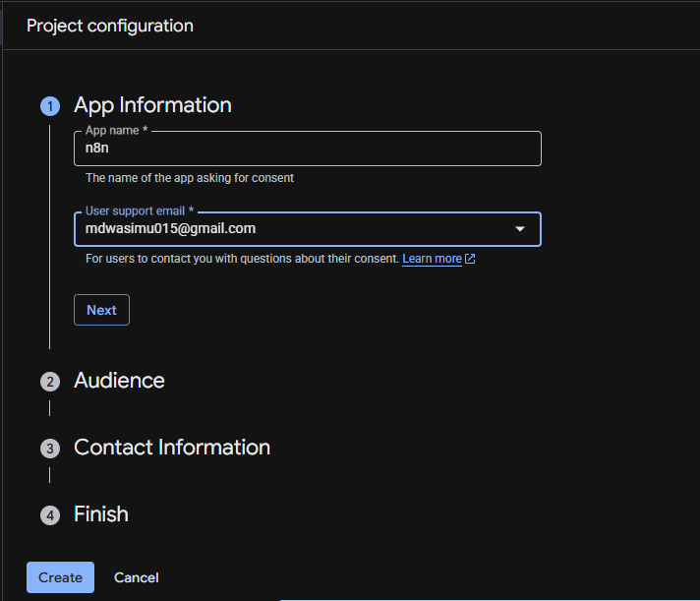Cancel the project configuration
Viewport: 700px width, 601px height.
click(x=137, y=577)
